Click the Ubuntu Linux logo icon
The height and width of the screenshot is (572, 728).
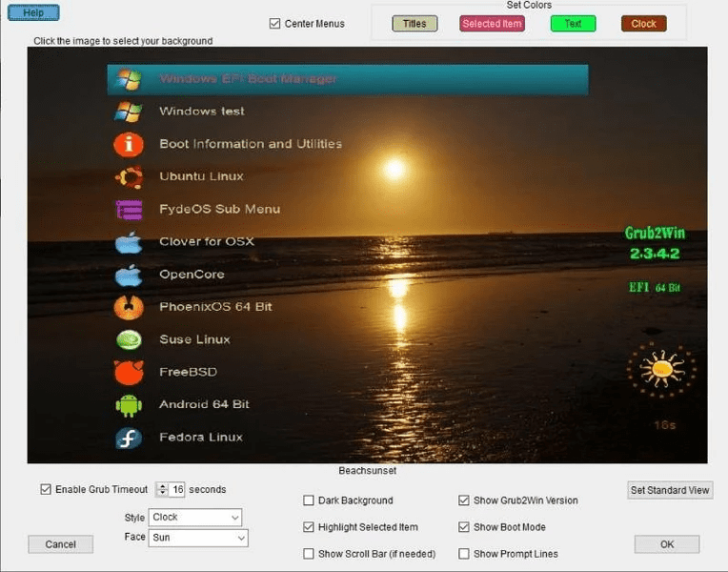(x=129, y=177)
